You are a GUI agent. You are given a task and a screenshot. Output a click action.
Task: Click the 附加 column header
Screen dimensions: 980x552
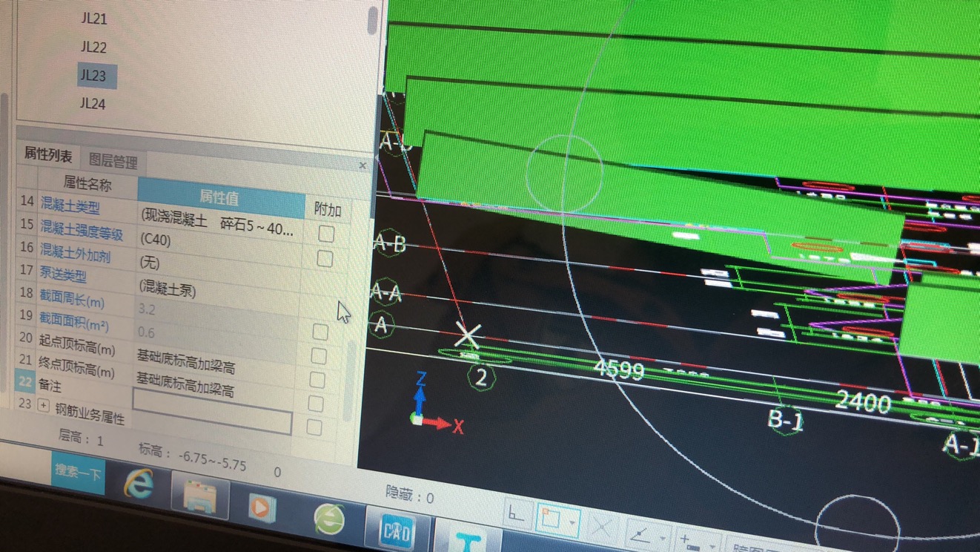coord(328,209)
